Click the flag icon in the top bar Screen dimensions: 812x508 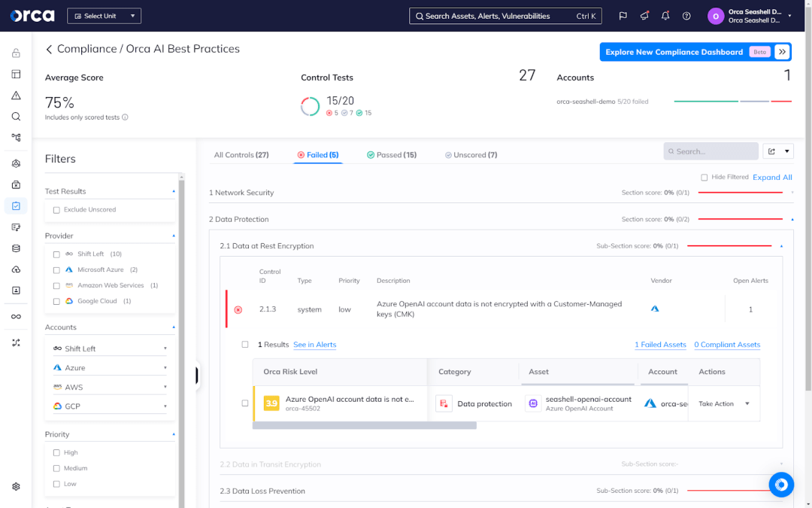click(x=623, y=16)
